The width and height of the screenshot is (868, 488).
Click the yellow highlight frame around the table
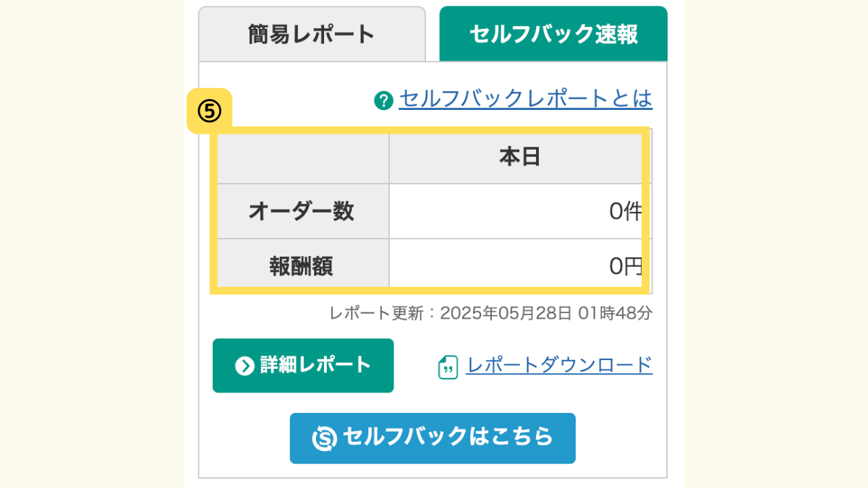(430, 130)
